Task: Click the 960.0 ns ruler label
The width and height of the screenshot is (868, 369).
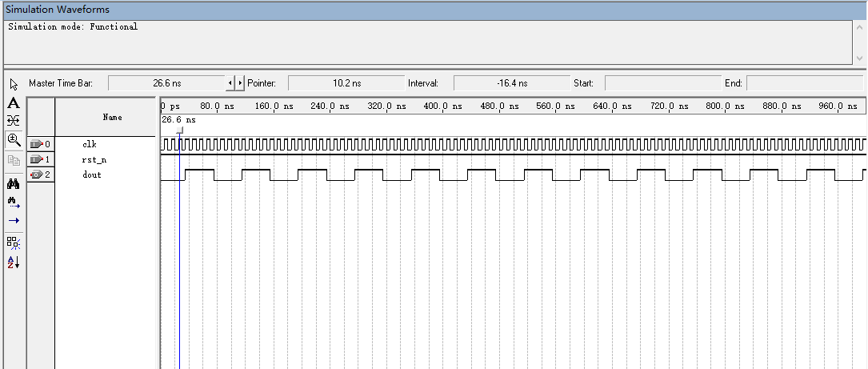Action: point(838,106)
